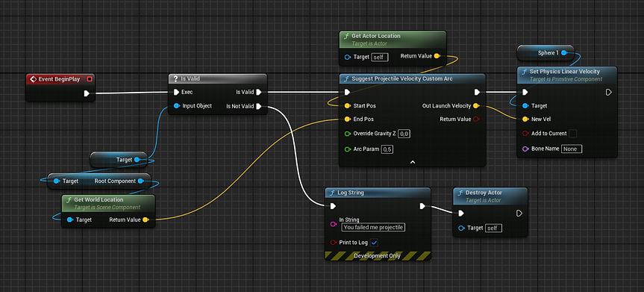Click Root Component node Target input pin
Screen dimensions: 644x292
pos(56,181)
